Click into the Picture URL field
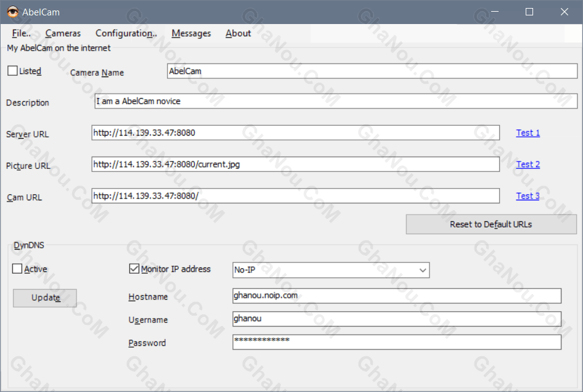The width and height of the screenshot is (583, 392). point(296,165)
